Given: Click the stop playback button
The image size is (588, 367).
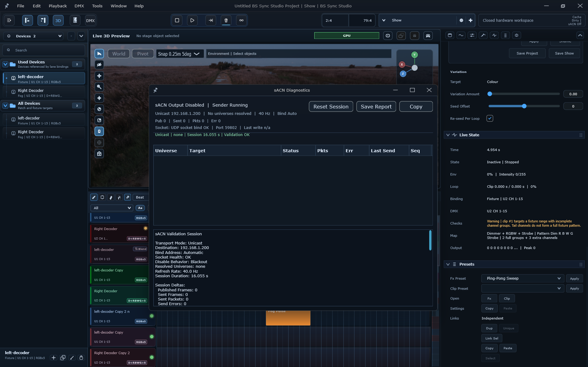Looking at the screenshot, I should point(177,20).
